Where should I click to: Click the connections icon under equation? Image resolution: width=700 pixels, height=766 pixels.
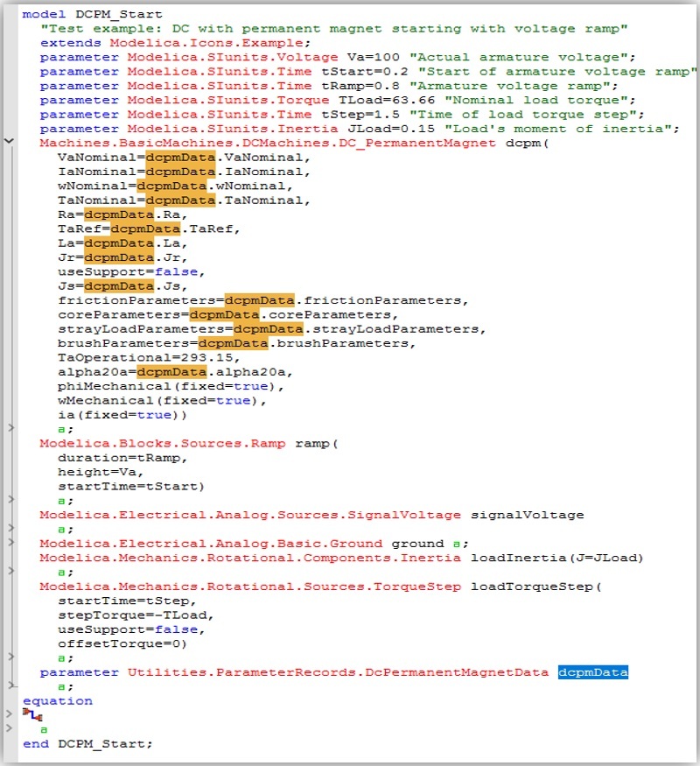(32, 715)
